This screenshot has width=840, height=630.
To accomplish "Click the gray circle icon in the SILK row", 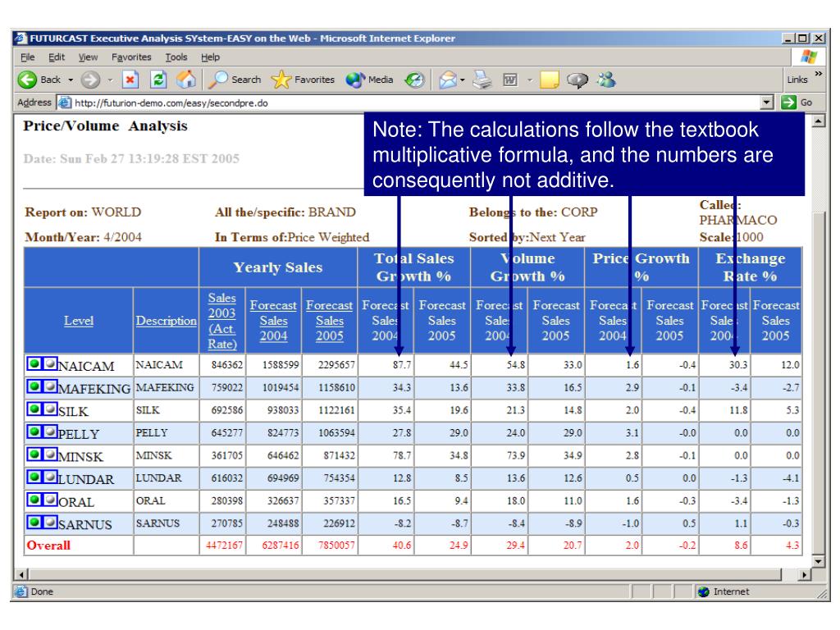I will point(50,409).
